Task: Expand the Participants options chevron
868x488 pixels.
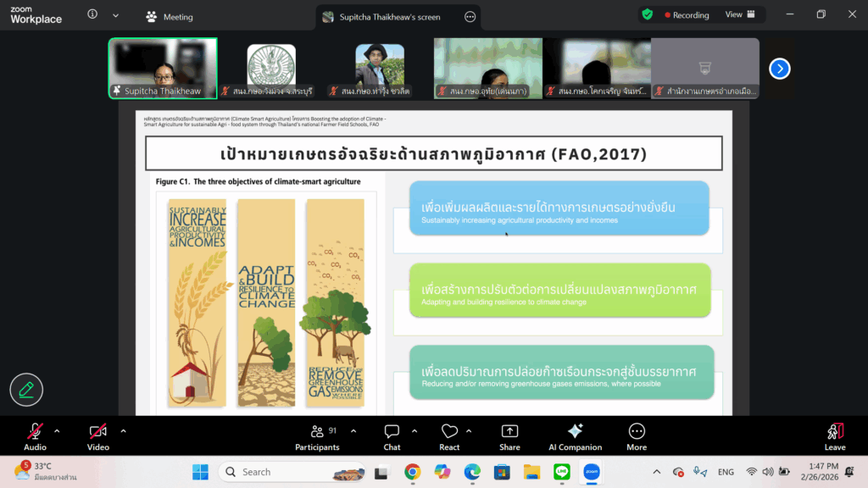Action: point(353,430)
